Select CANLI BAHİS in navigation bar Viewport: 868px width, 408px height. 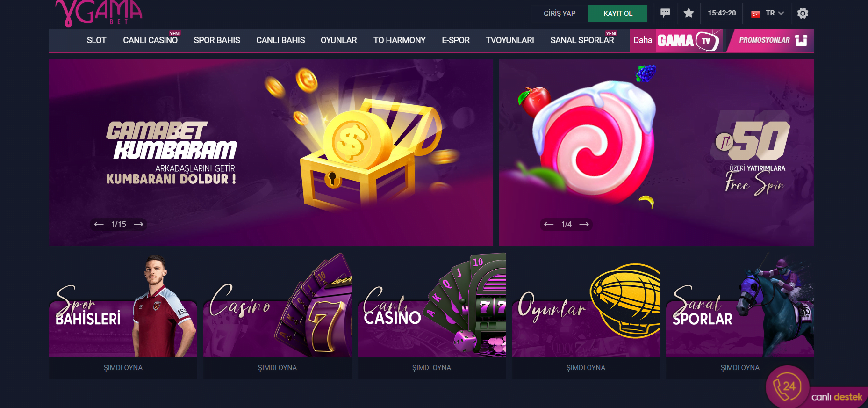[x=280, y=40]
